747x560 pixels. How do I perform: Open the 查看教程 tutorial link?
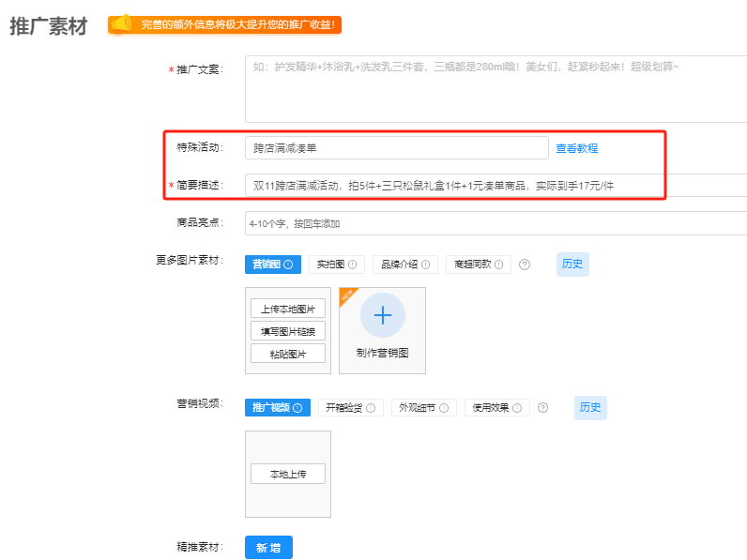[x=576, y=148]
